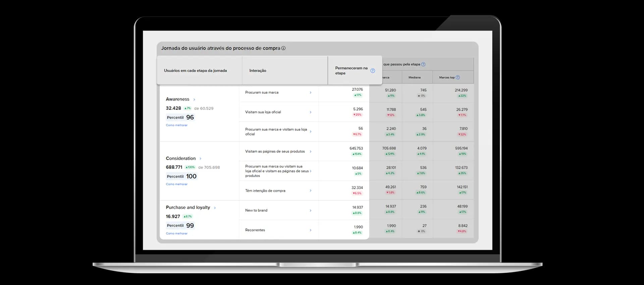This screenshot has width=644, height=285.
Task: Open Como melhorar link under Awareness
Action: 177,125
